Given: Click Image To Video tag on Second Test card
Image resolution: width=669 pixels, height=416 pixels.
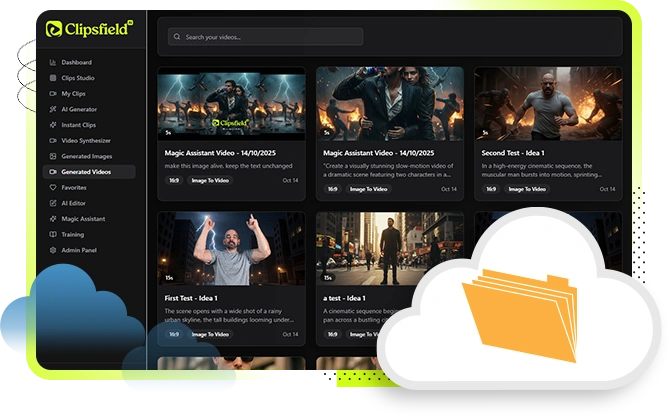Looking at the screenshot, I should point(527,189).
